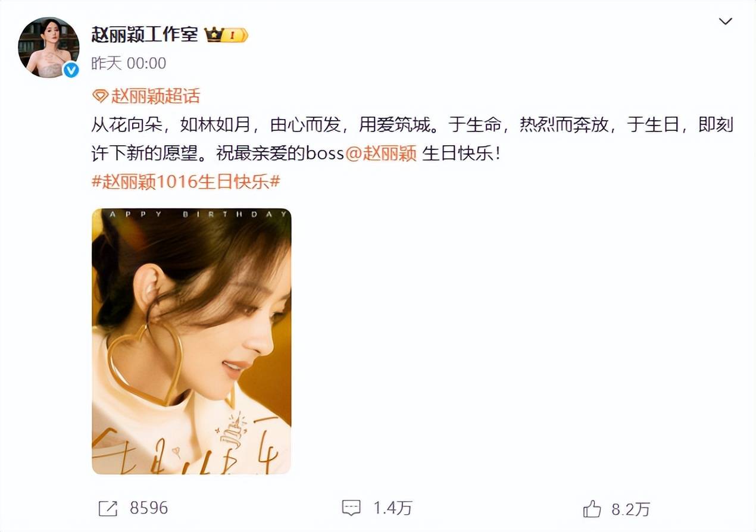Click the post body text starting 从花向朵
756x532 pixels.
(x=412, y=139)
